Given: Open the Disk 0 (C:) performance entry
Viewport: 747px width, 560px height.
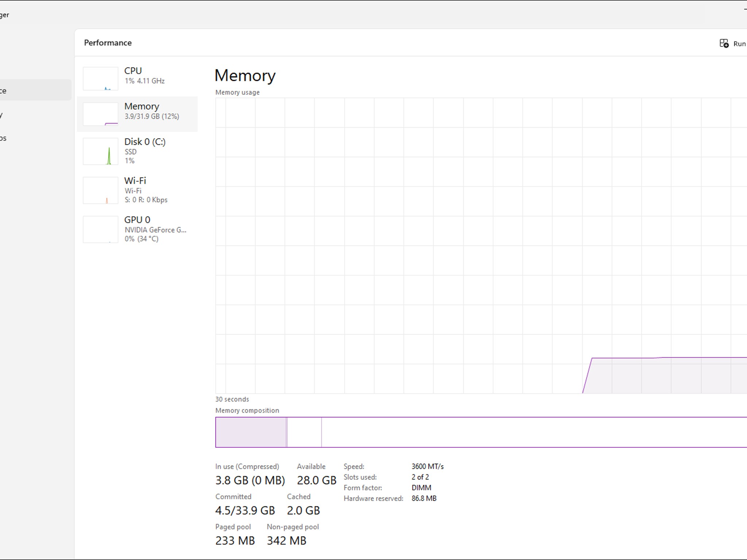Looking at the screenshot, I should click(x=137, y=151).
